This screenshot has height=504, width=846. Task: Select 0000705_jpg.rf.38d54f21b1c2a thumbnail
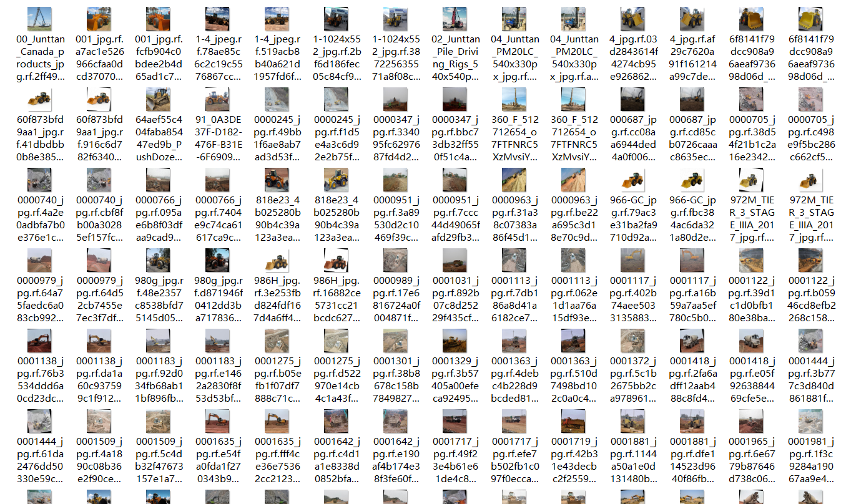(x=752, y=100)
